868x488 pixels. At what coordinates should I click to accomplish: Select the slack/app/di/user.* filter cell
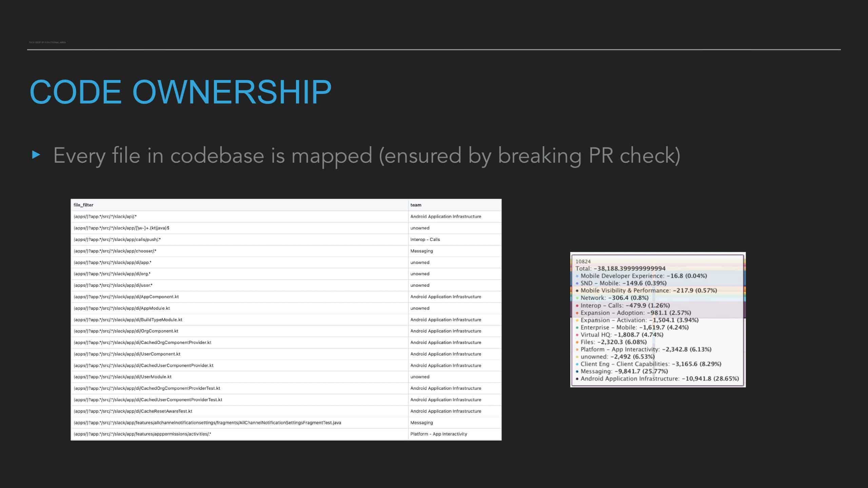point(239,285)
